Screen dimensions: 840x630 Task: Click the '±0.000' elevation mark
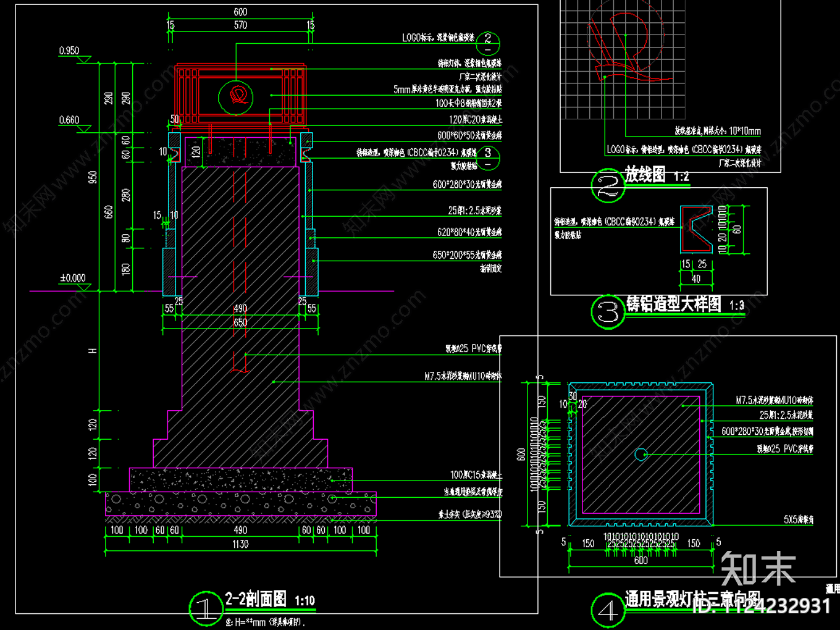coord(73,278)
